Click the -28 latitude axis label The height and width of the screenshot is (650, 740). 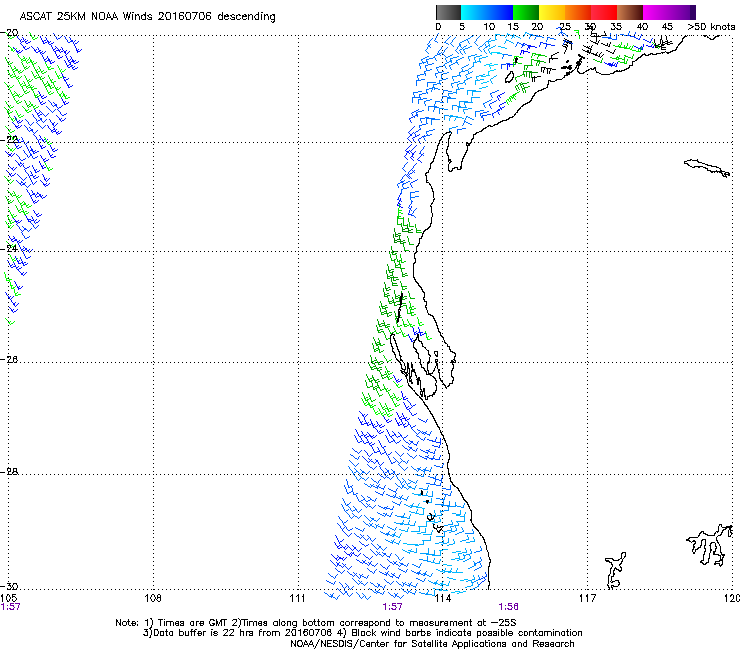tap(10, 472)
